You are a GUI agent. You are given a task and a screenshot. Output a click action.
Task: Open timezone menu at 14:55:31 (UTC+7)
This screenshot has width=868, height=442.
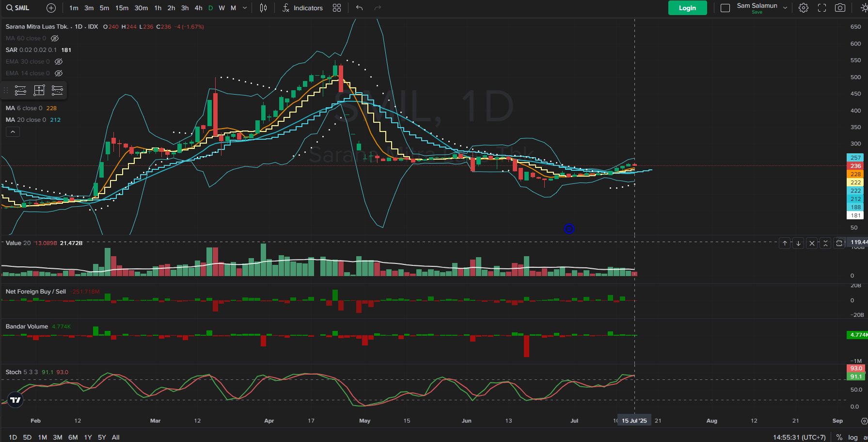point(799,437)
